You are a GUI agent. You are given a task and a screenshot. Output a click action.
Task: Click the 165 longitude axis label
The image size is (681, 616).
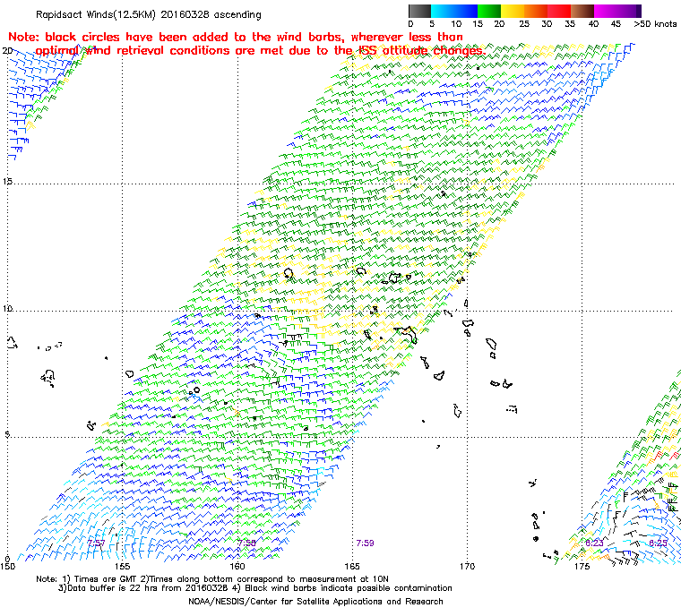tap(352, 567)
